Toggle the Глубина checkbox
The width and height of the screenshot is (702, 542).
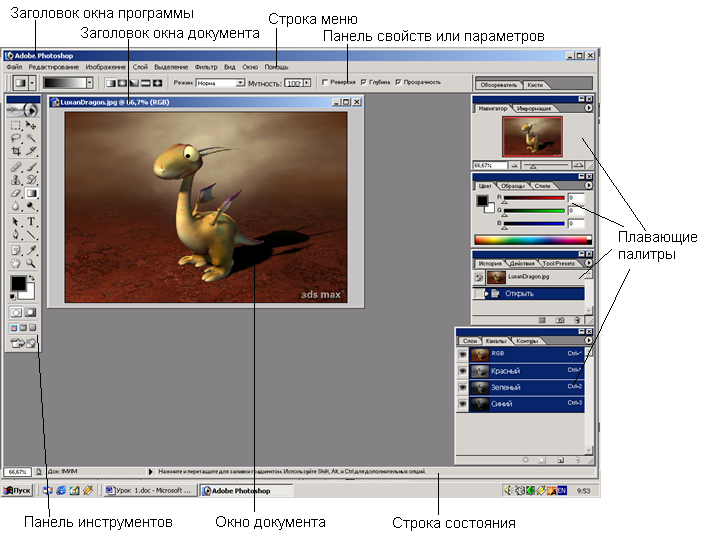[364, 82]
